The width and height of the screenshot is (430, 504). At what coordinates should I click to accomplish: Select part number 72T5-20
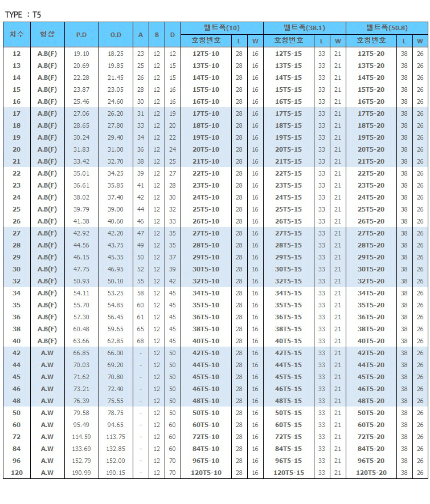coord(371,437)
